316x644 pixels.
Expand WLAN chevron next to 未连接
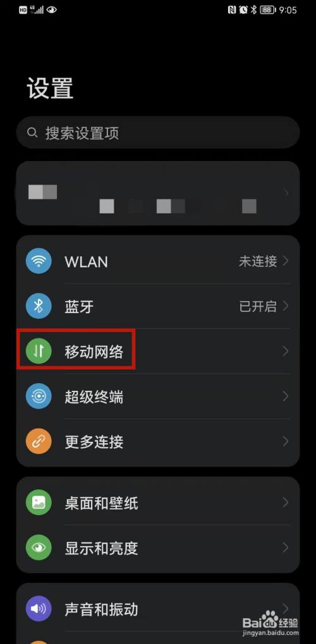[286, 261]
